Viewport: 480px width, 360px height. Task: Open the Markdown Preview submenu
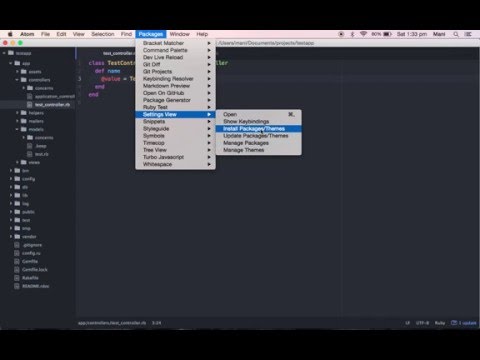point(175,86)
